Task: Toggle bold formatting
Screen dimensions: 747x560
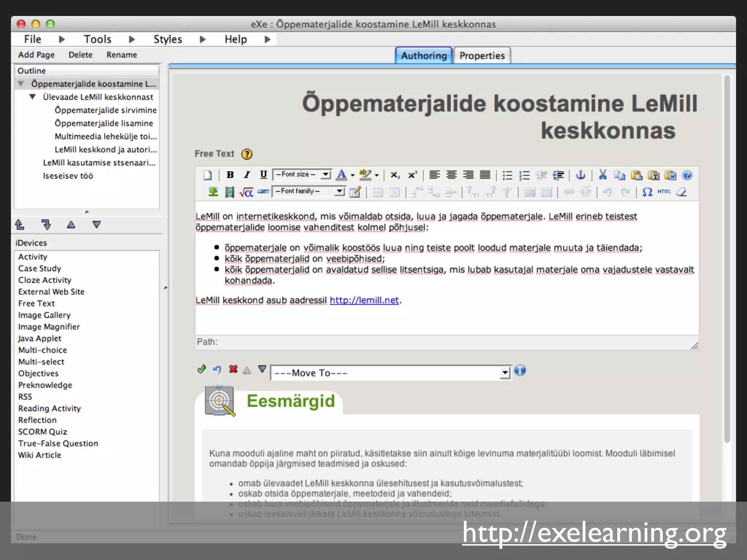Action: pos(230,175)
